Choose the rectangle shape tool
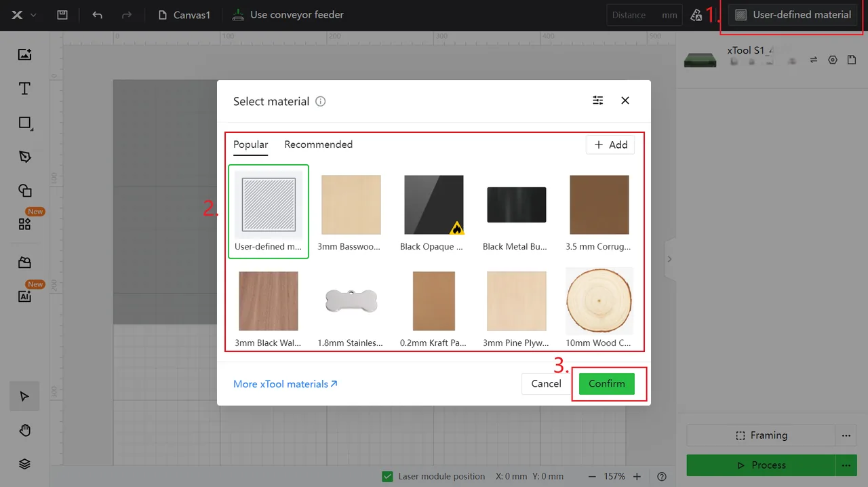The height and width of the screenshot is (487, 868). pyautogui.click(x=25, y=123)
